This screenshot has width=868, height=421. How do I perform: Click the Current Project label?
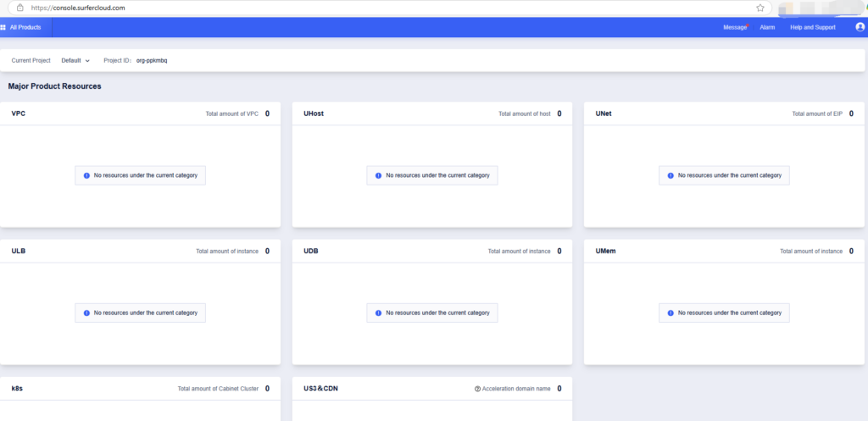click(31, 61)
